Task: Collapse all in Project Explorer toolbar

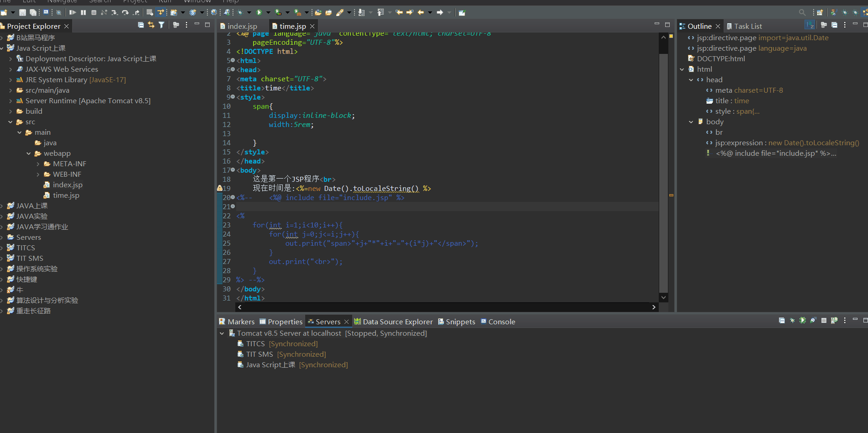Action: pos(141,25)
